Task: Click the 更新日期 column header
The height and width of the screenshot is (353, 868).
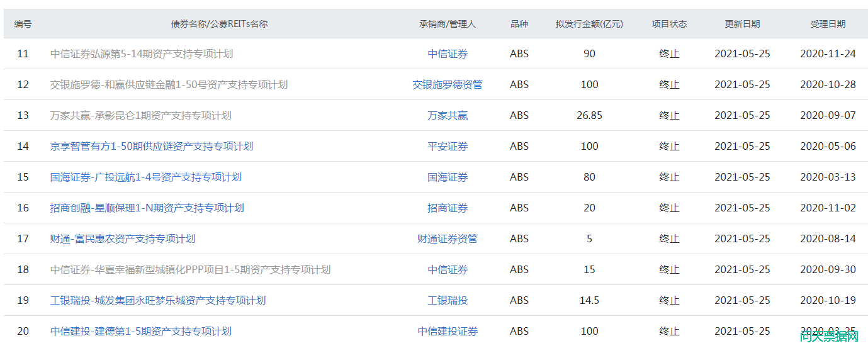Action: [x=742, y=24]
